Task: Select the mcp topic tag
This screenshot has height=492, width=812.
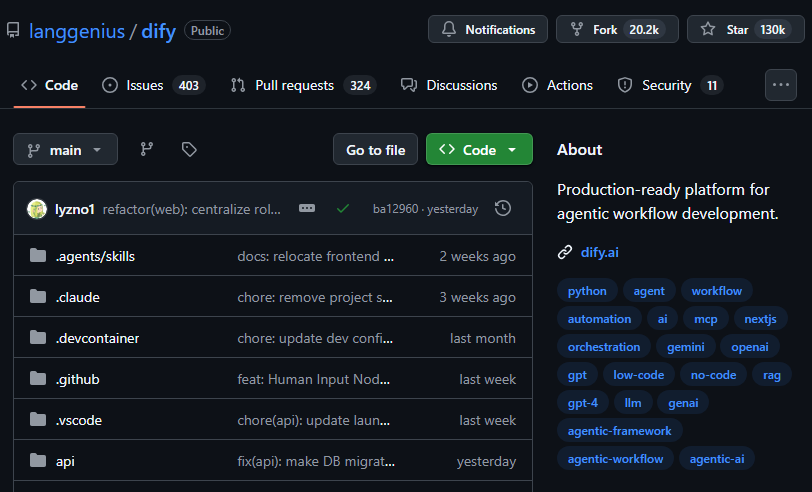Action: (x=705, y=319)
